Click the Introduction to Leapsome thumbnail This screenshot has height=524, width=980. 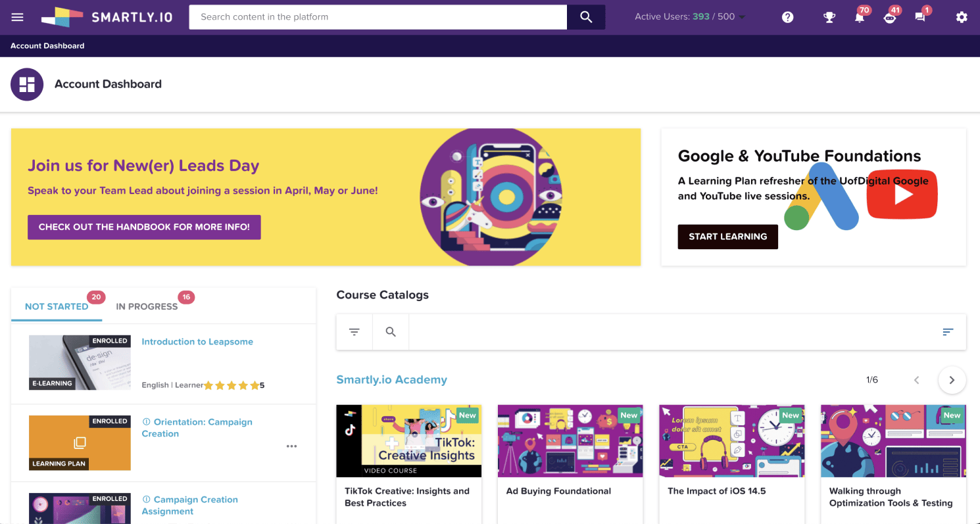(80, 363)
